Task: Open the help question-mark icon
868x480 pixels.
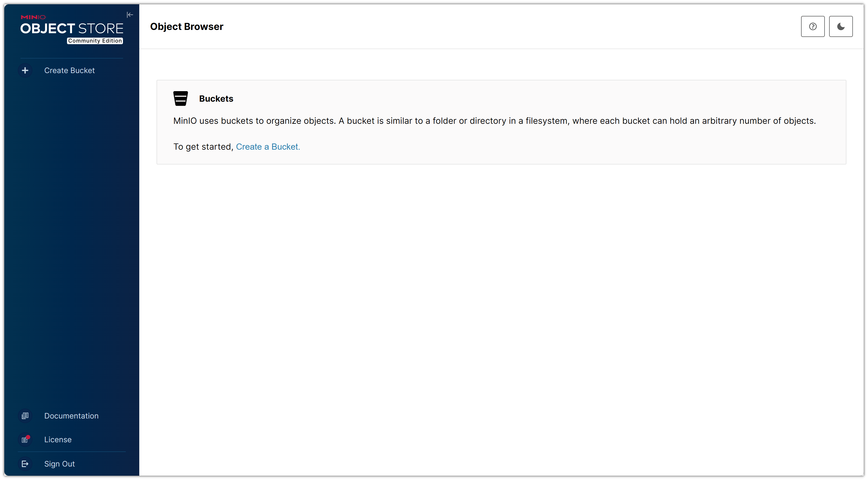Action: pos(812,26)
